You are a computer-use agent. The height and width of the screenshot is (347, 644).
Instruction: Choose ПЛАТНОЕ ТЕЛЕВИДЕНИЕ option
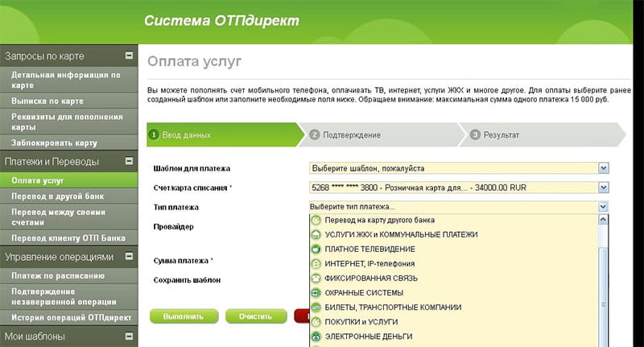click(454, 249)
